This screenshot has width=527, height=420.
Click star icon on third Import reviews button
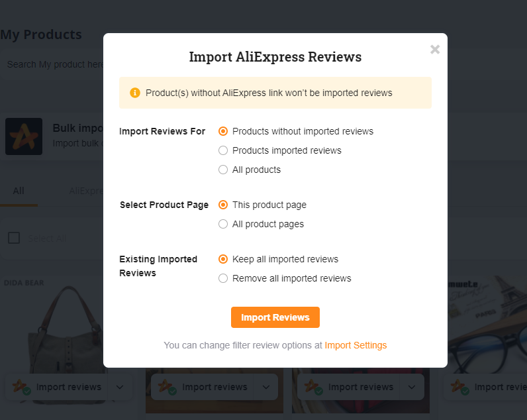click(313, 387)
